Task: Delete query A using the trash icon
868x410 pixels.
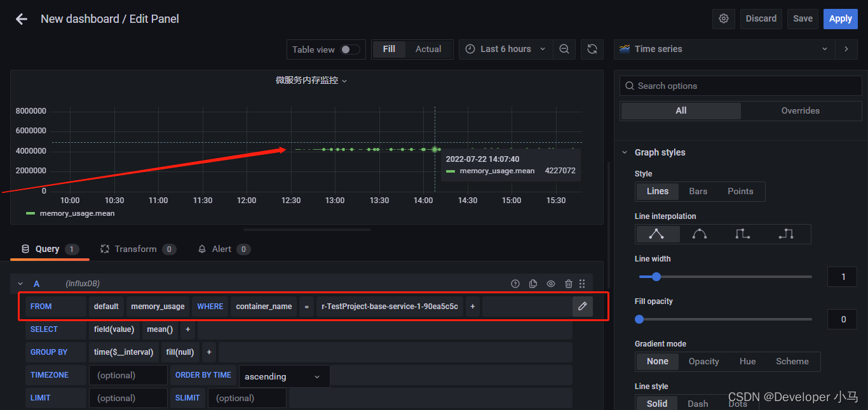Action: pyautogui.click(x=569, y=284)
